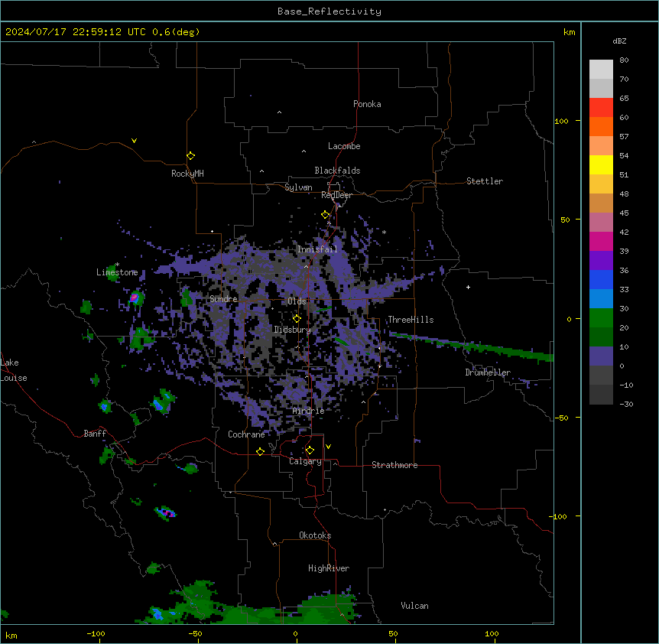Click the magenta storm cell southeast of Limestone
659x644 pixels.
pyautogui.click(x=134, y=298)
